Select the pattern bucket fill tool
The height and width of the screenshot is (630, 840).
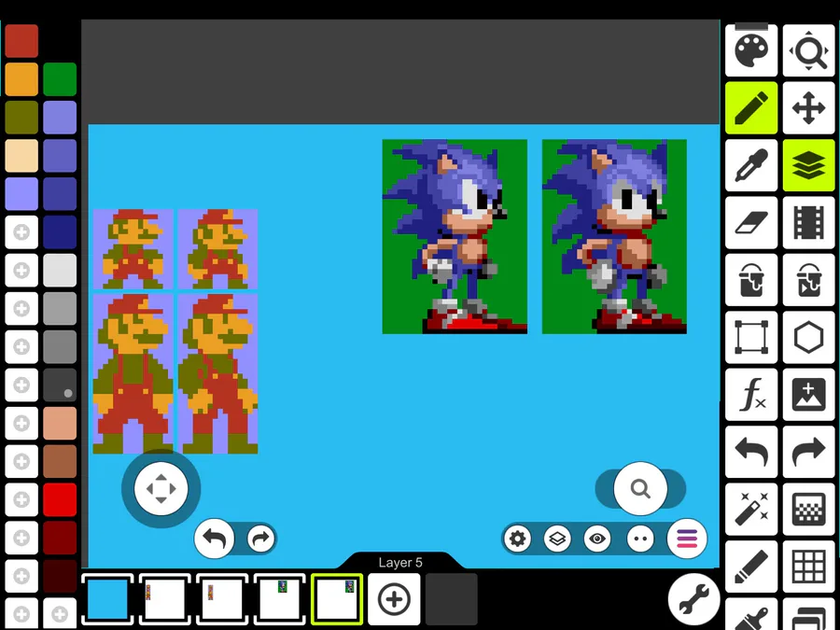(x=808, y=280)
